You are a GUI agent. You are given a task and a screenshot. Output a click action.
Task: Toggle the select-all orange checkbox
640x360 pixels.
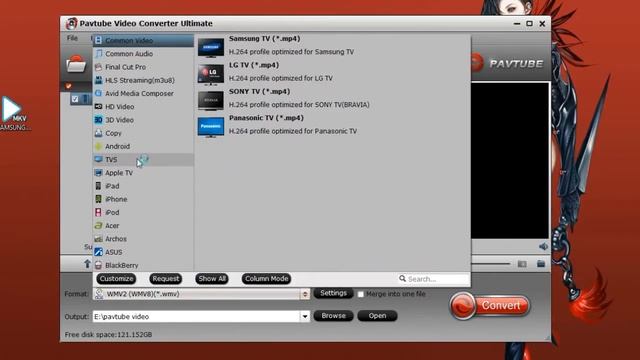[69, 86]
